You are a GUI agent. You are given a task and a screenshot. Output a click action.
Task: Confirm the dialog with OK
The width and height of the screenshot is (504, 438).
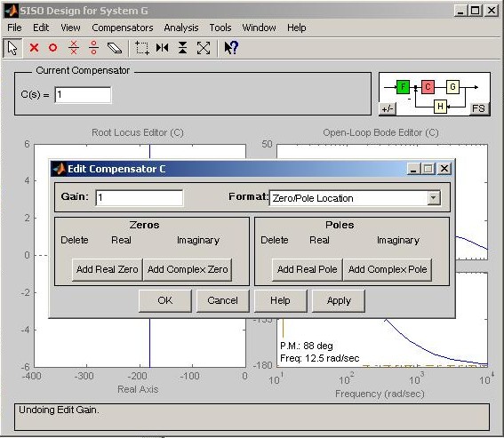165,300
